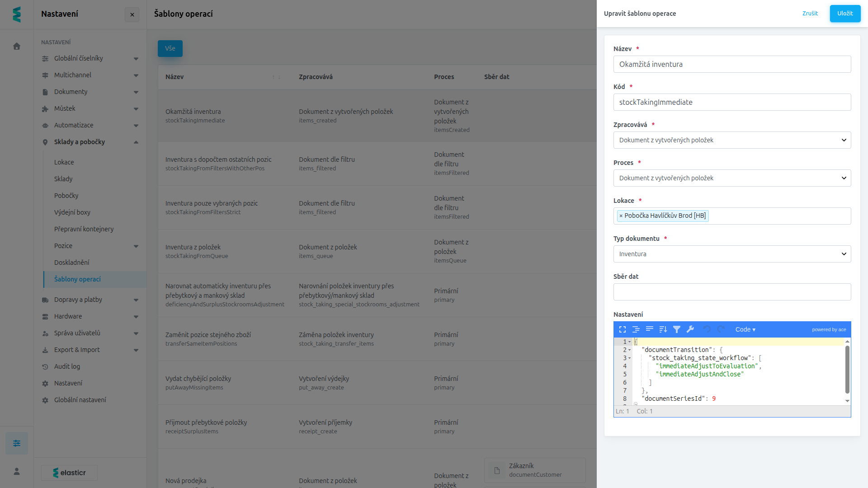This screenshot has height=488, width=868.
Task: Remove the Pobočka Havlíčkův Brod [HB] tag
Action: pos(621,216)
